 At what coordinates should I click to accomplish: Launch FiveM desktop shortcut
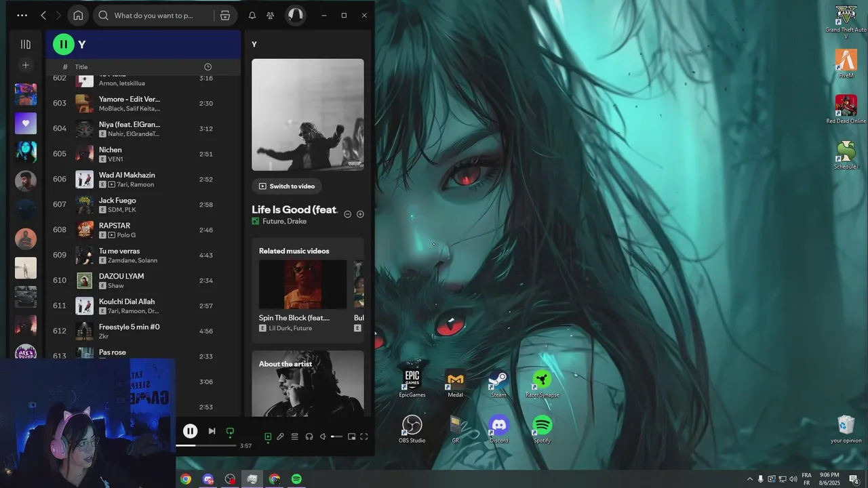point(846,64)
